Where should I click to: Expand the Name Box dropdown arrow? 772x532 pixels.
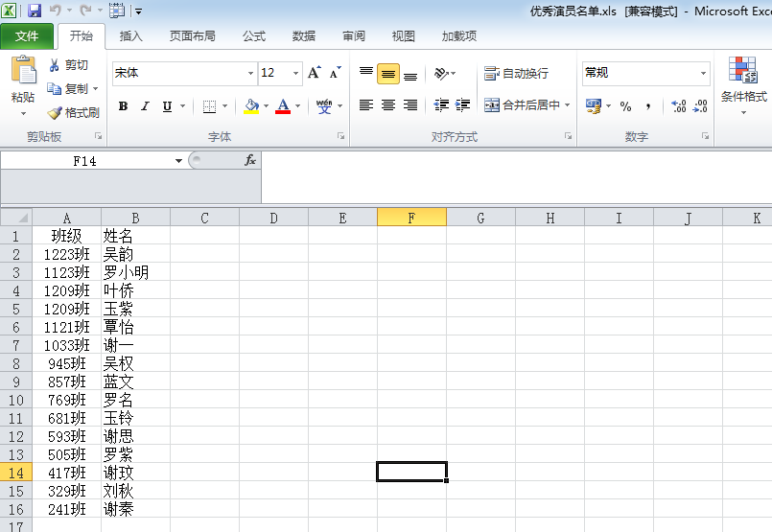(x=178, y=161)
